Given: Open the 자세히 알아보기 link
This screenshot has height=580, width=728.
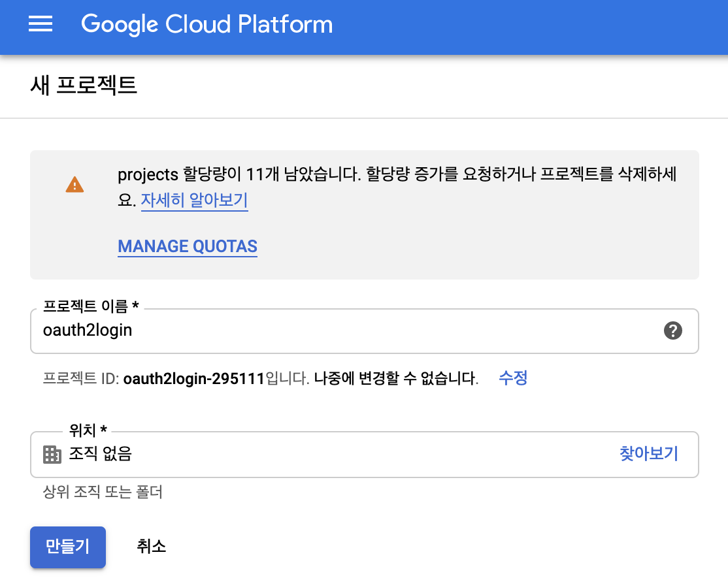Looking at the screenshot, I should point(195,201).
